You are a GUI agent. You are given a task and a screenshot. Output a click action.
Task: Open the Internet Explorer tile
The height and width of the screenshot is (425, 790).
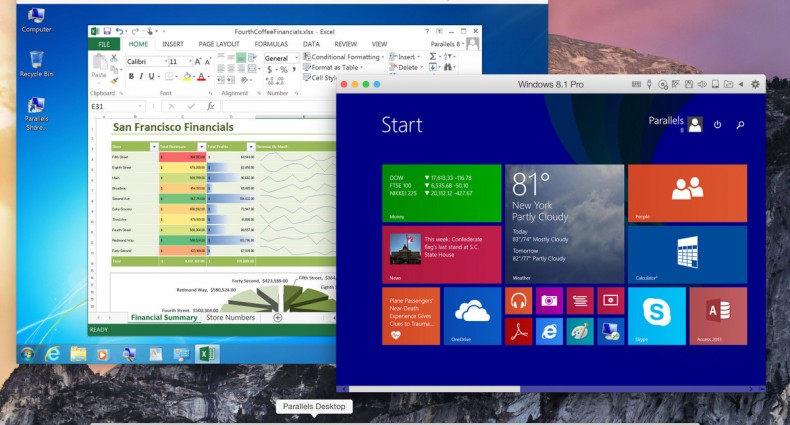tap(550, 330)
